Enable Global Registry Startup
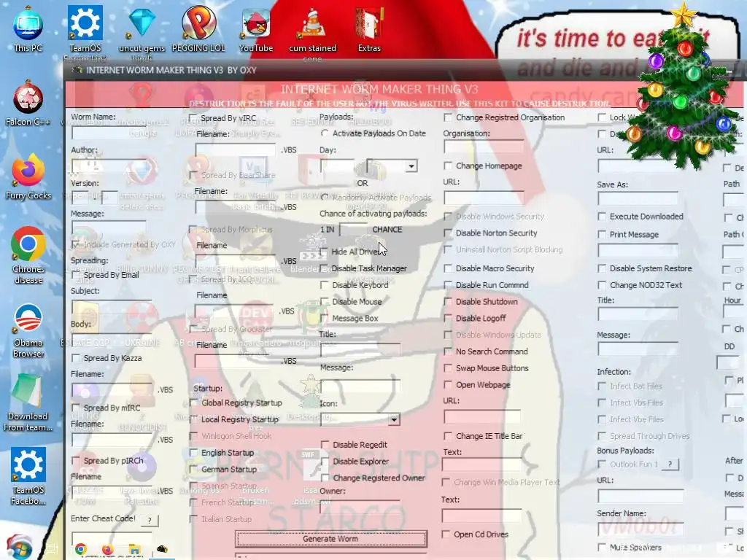 [x=193, y=402]
